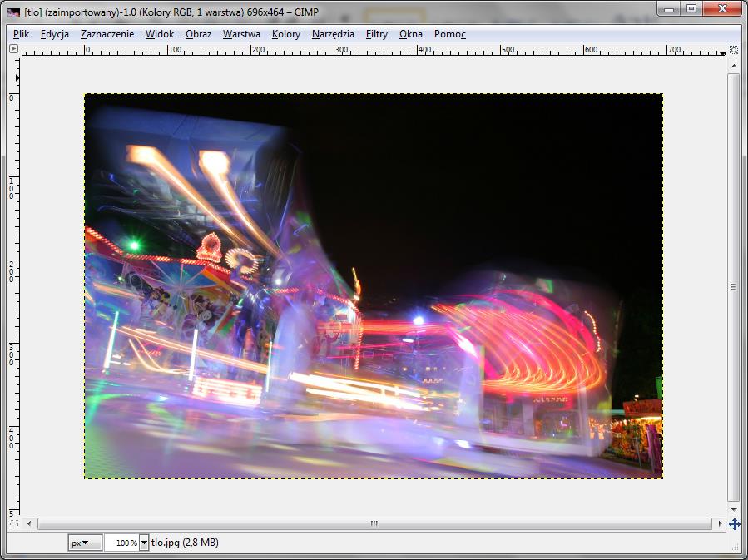
Task: Maximize the GIMP window
Action: pyautogui.click(x=691, y=8)
